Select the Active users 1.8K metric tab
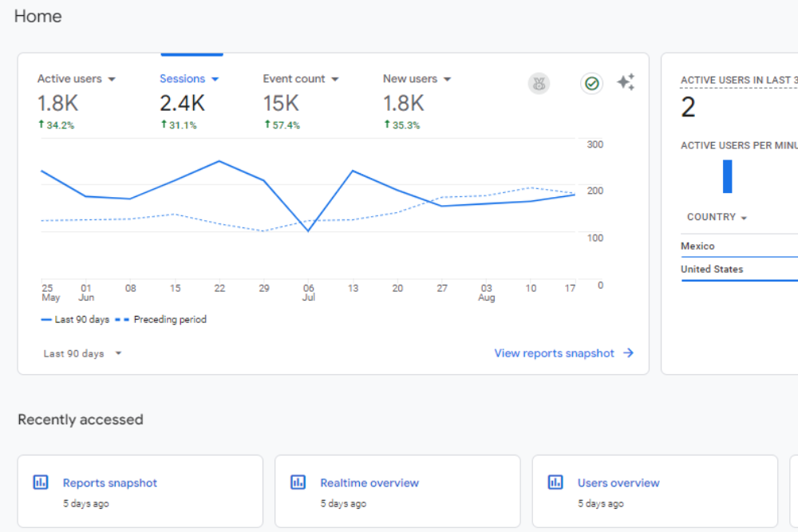 click(77, 100)
